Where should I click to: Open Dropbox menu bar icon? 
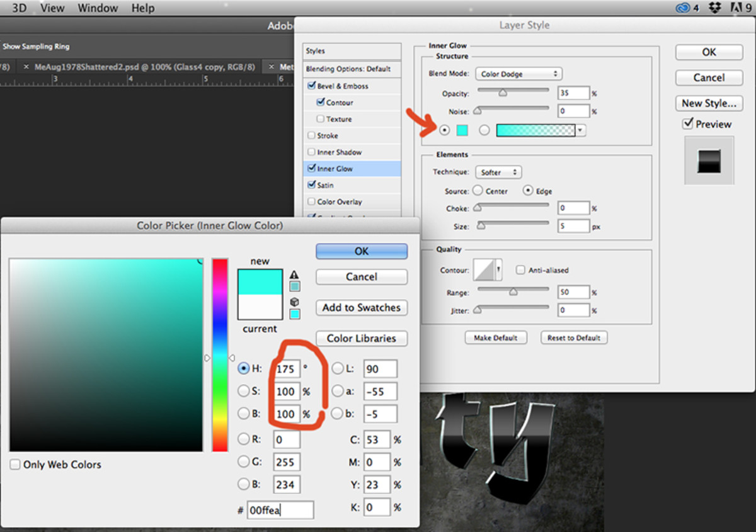[x=715, y=8]
